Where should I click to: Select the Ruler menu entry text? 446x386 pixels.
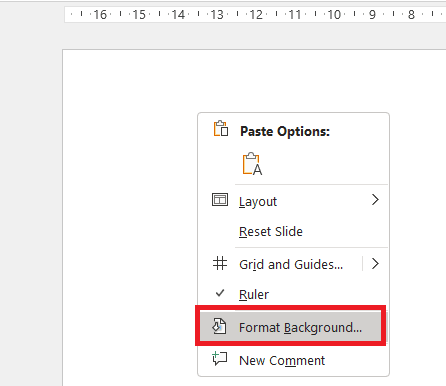click(254, 295)
